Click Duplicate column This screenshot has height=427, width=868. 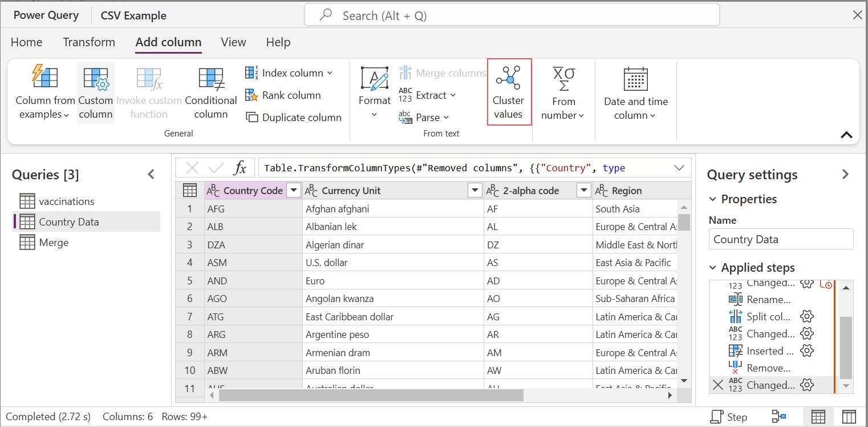point(294,118)
